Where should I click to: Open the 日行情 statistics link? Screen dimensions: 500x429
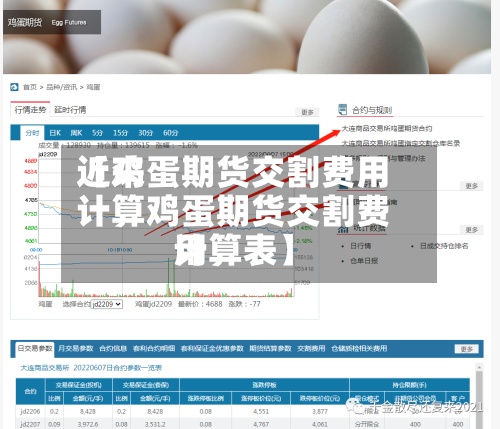[360, 246]
